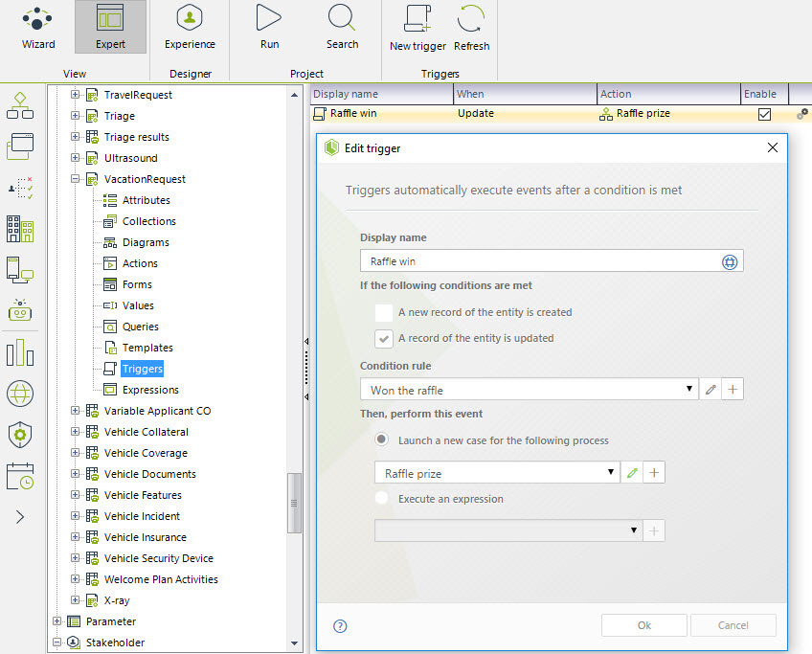This screenshot has height=654, width=812.
Task: Open the organization buildings sidebar icon
Action: [20, 229]
